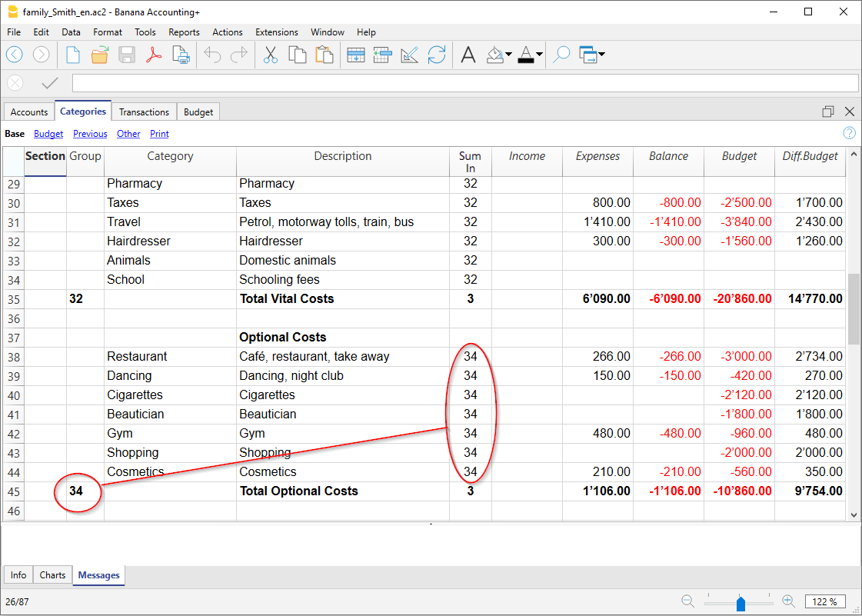Open the Actions menu
Image resolution: width=862 pixels, height=616 pixels.
(x=228, y=32)
